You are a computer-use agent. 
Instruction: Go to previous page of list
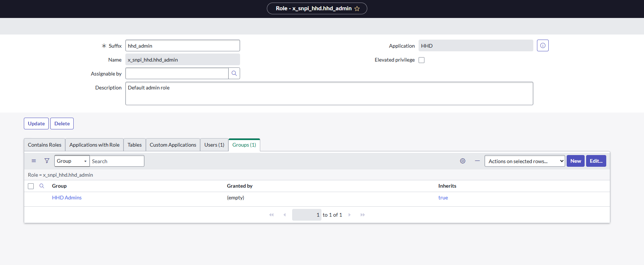284,215
